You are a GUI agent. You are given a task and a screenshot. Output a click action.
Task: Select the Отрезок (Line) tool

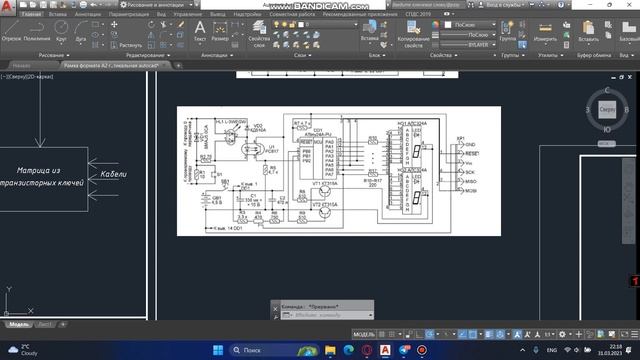pyautogui.click(x=11, y=31)
